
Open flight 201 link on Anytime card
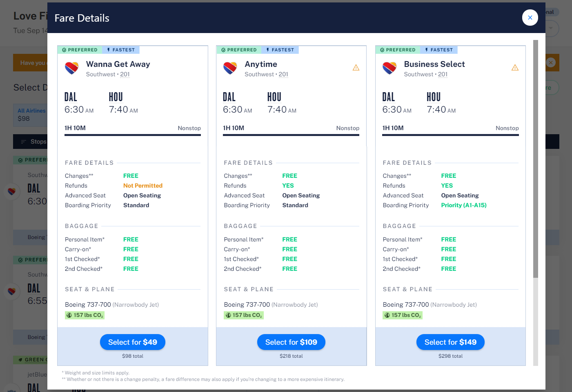pyautogui.click(x=283, y=75)
